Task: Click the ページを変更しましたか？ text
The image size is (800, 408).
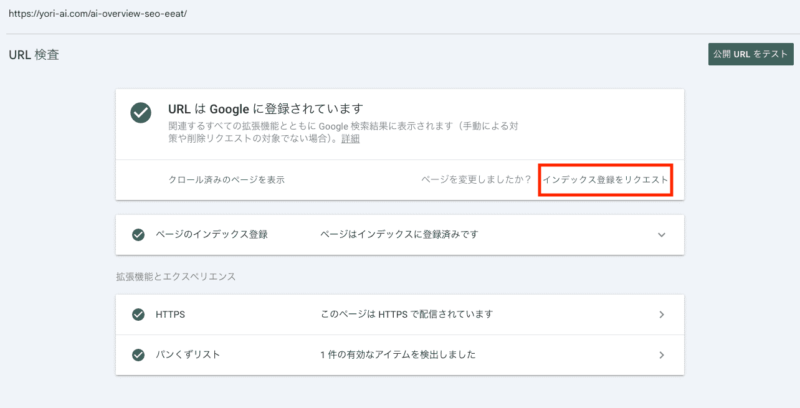Action: (x=477, y=180)
